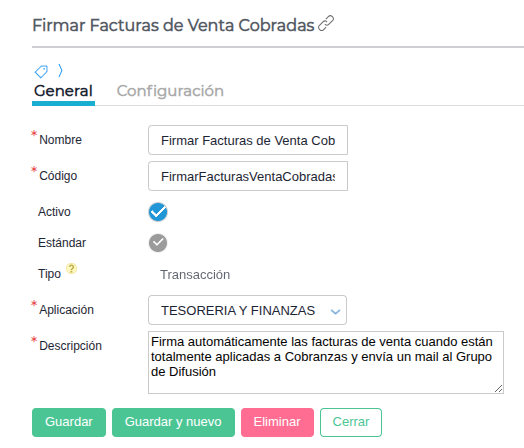524x448 pixels.
Task: Click the yellow help icon beside Tipo
Action: [71, 269]
